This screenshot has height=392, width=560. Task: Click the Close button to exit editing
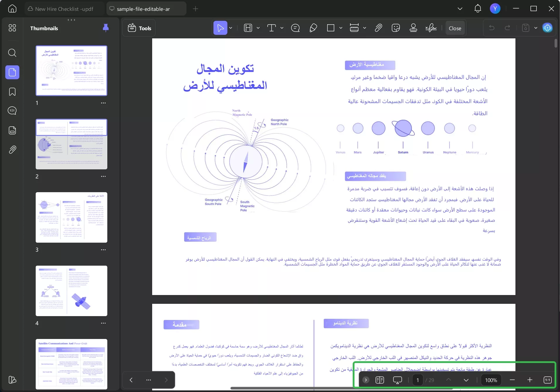tap(455, 28)
